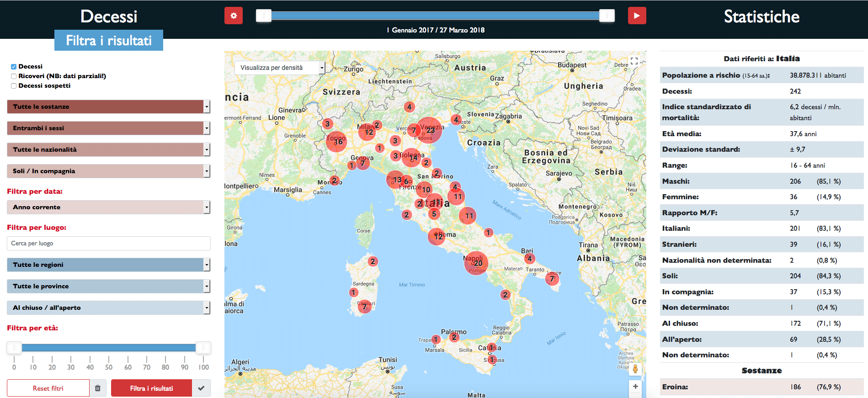Open the Visualizza per densità dropdown
Viewport: 868px width, 398px height.
pos(279,68)
